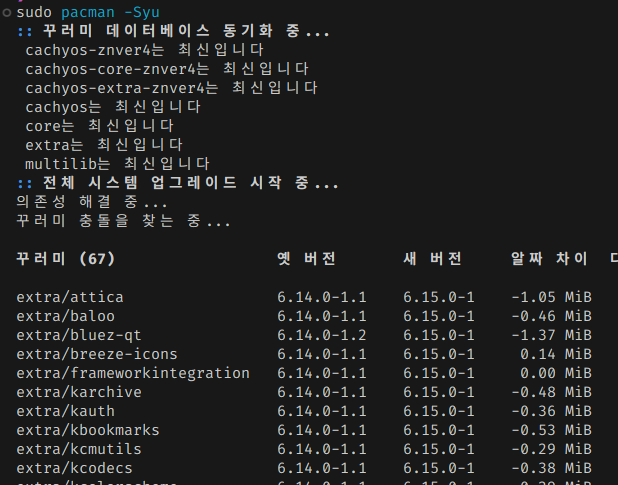618x485 pixels.
Task: Click new version 6.15.0-1 in frameworkintegration row
Action: [x=439, y=373]
